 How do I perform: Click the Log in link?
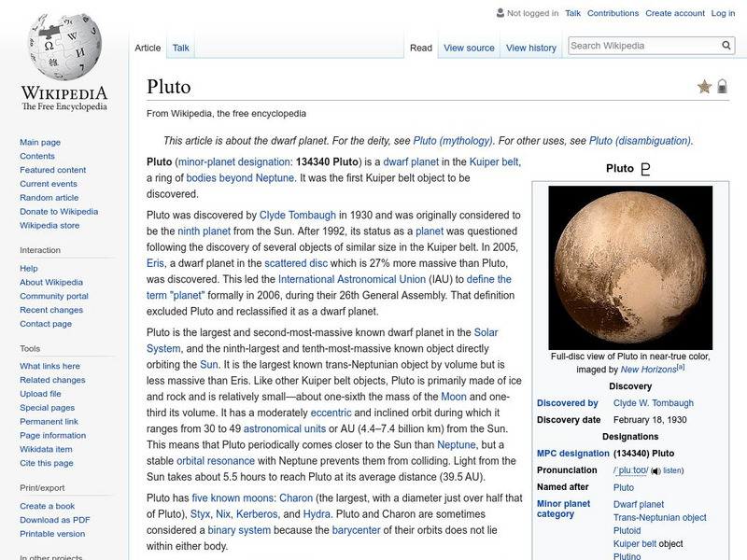(x=723, y=14)
